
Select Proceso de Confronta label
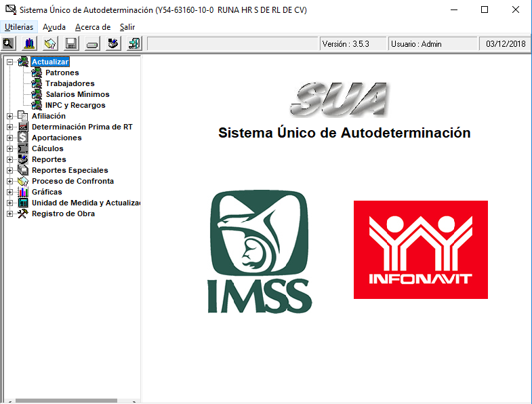click(x=73, y=181)
